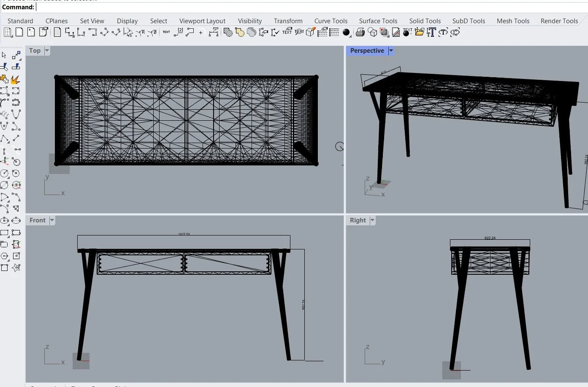Select the star polygon tool
Image resolution: width=588 pixels, height=387 pixels.
point(16,268)
